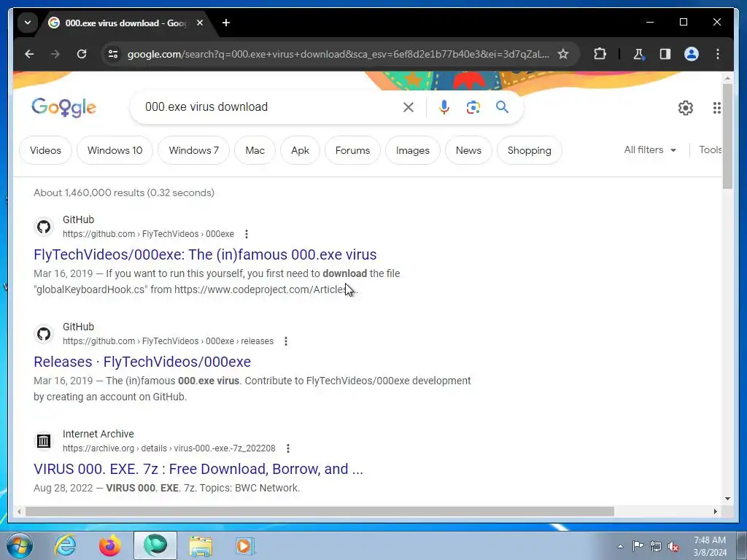Open the Chrome profile avatar
747x560 pixels.
pyautogui.click(x=692, y=54)
